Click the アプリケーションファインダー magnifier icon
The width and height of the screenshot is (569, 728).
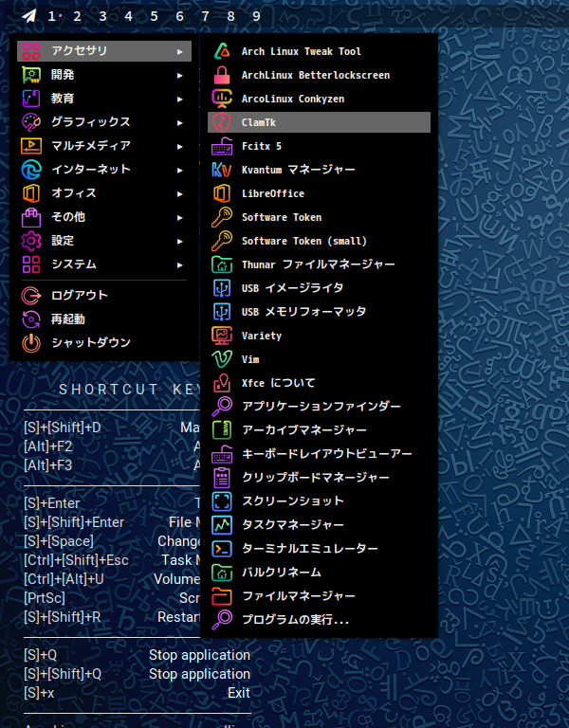click(222, 407)
